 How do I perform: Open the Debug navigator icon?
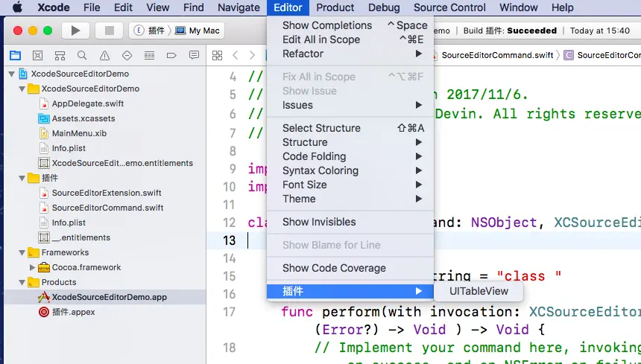pyautogui.click(x=149, y=55)
